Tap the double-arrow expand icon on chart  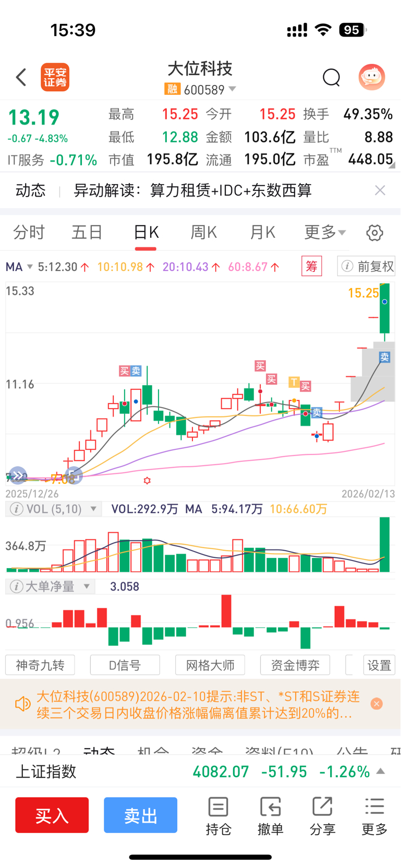click(18, 475)
